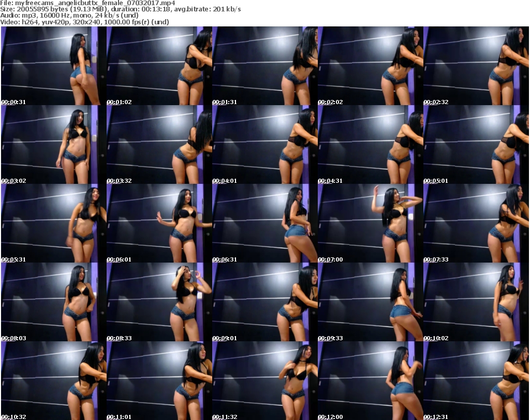
Task: Pick the thumbnail frame stamped 00:07:33
Action: [x=476, y=224]
